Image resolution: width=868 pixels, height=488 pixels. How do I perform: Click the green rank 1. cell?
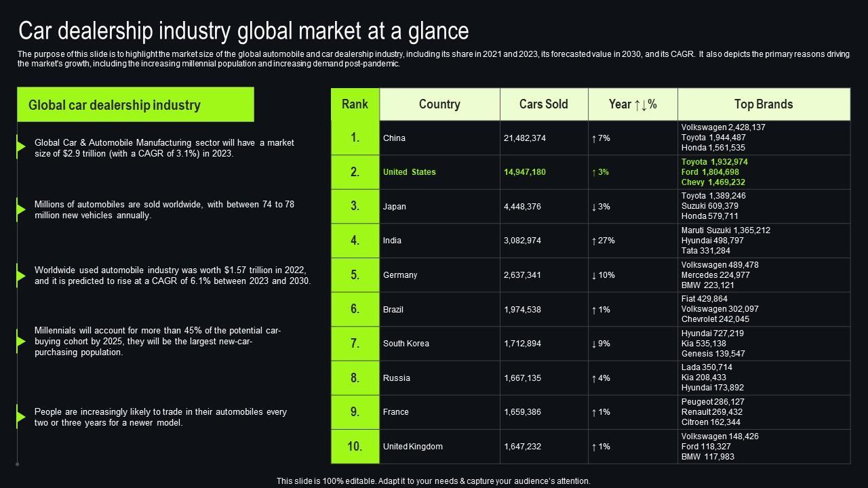(355, 138)
